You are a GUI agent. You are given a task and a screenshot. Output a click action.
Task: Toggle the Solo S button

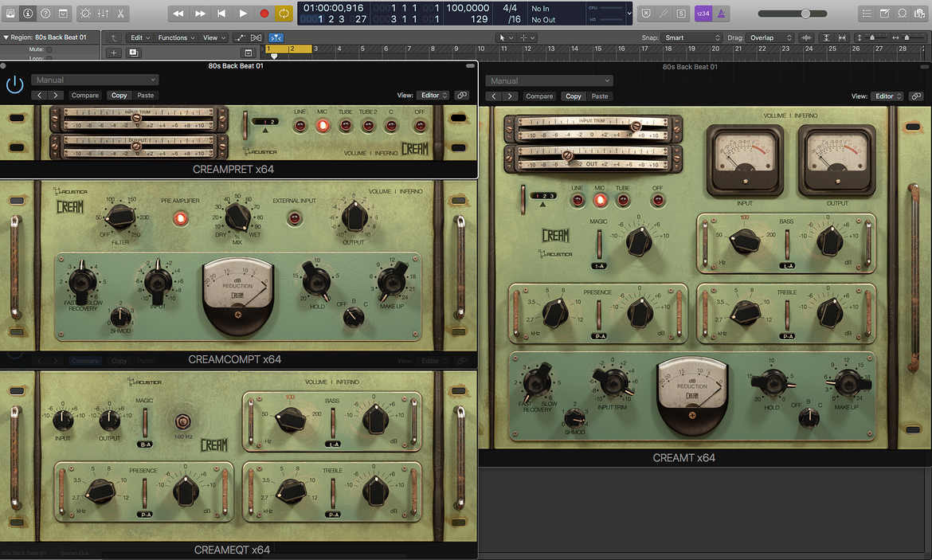pyautogui.click(x=681, y=13)
